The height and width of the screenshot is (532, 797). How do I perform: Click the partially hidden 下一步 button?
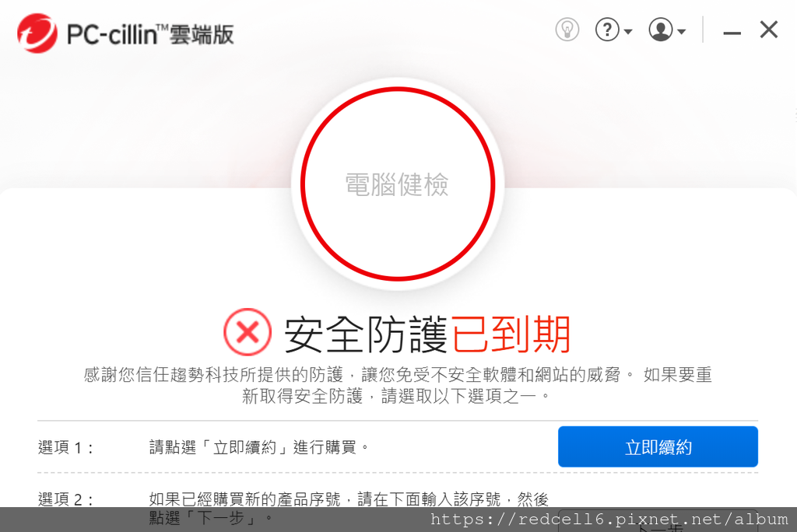click(658, 521)
